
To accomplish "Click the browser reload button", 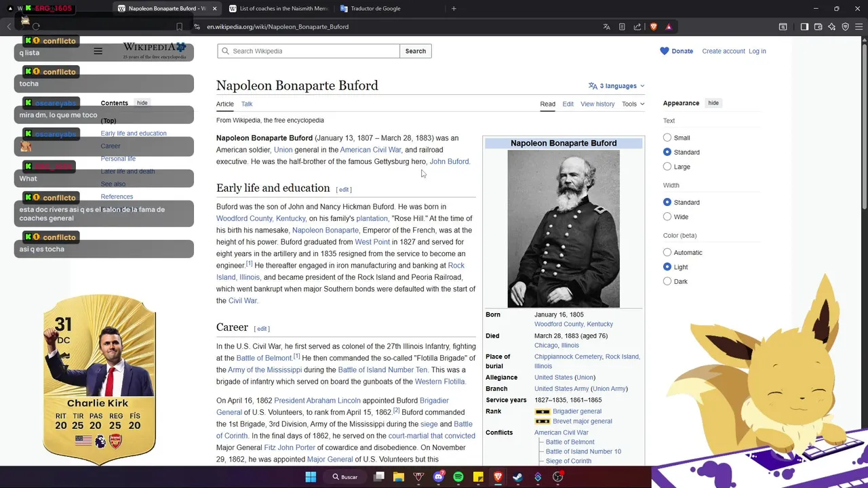I will (36, 26).
